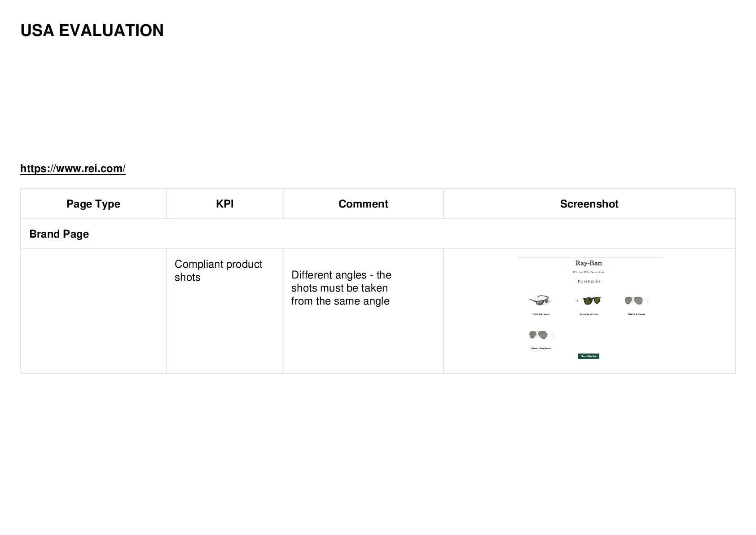Click the Ray-Ban brand heading
The width and height of the screenshot is (756, 535).
click(x=589, y=263)
